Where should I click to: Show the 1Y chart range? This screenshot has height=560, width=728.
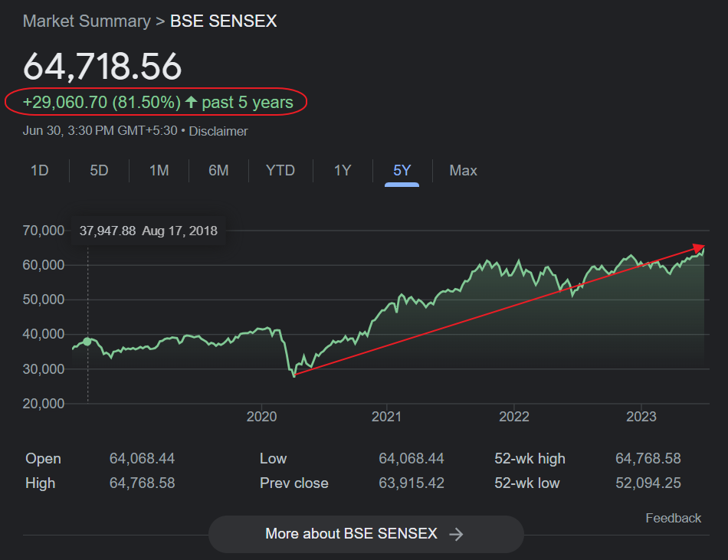[x=343, y=170]
